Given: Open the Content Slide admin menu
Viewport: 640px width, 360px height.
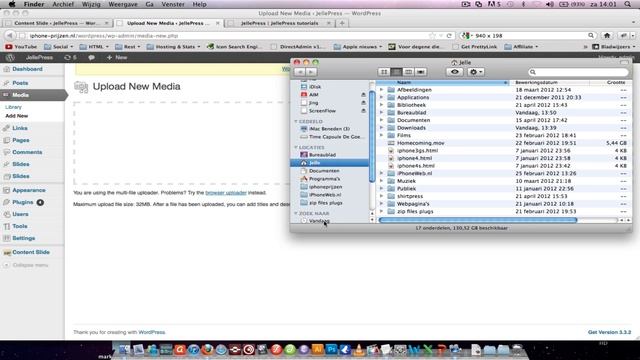Looking at the screenshot, I should coord(31,252).
